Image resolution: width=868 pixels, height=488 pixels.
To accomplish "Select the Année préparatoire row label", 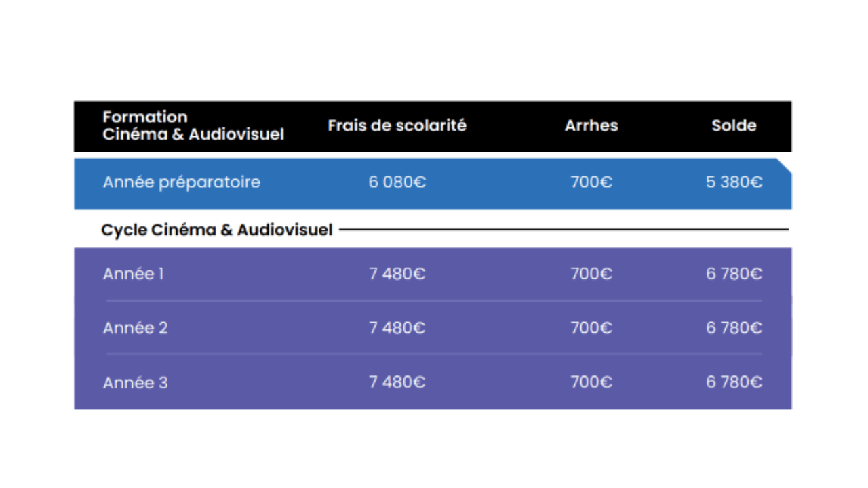I will (x=182, y=182).
